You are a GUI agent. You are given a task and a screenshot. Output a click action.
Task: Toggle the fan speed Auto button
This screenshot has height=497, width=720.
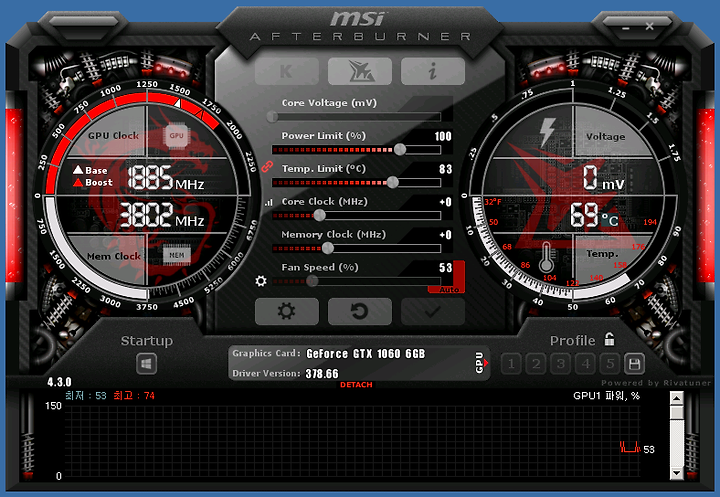point(448,290)
